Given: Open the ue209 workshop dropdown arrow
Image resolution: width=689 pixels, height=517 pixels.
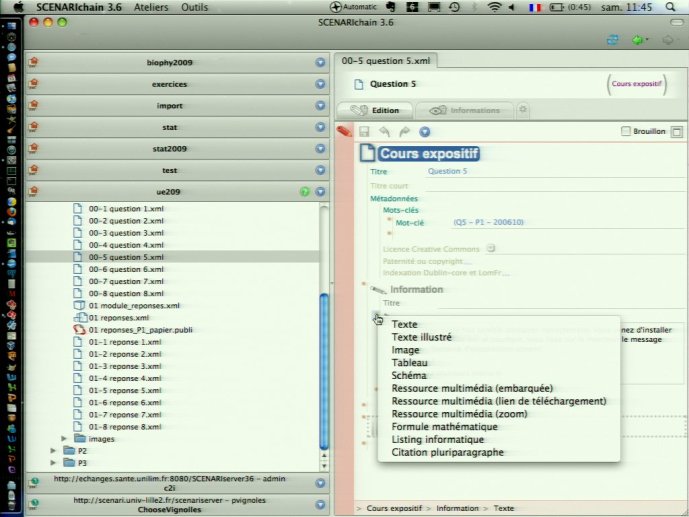Looking at the screenshot, I should 320,192.
